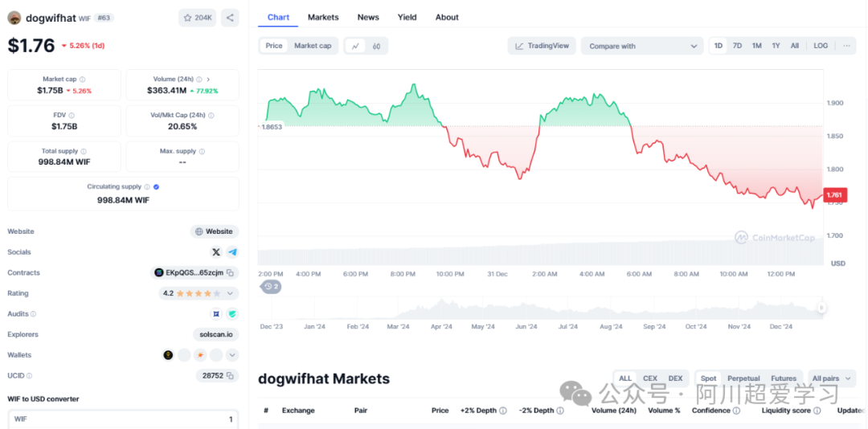This screenshot has height=429, width=868.
Task: Expand the 4.2 star Rating details
Action: (x=232, y=293)
